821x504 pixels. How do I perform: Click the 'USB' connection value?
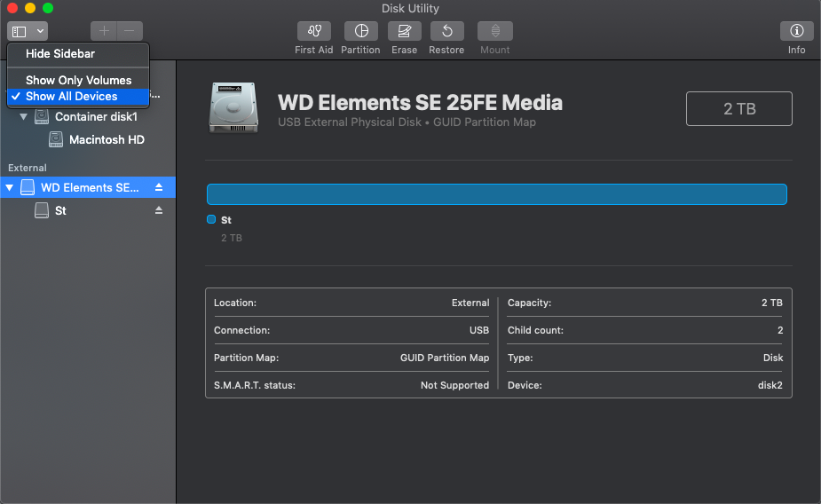(x=479, y=330)
